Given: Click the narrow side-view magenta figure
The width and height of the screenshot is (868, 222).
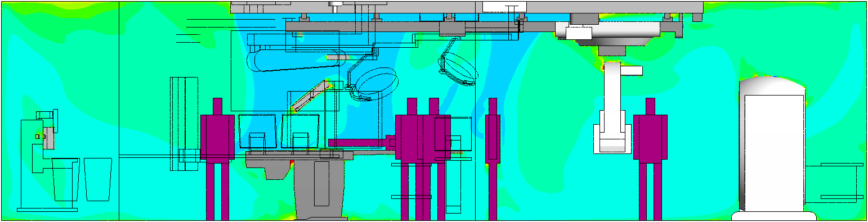Looking at the screenshot, I should 493,159.
